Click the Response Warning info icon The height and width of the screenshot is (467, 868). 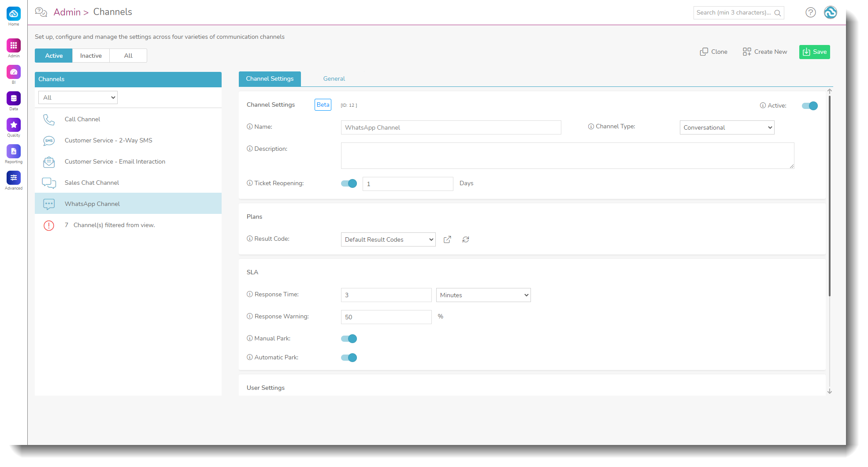pos(250,316)
